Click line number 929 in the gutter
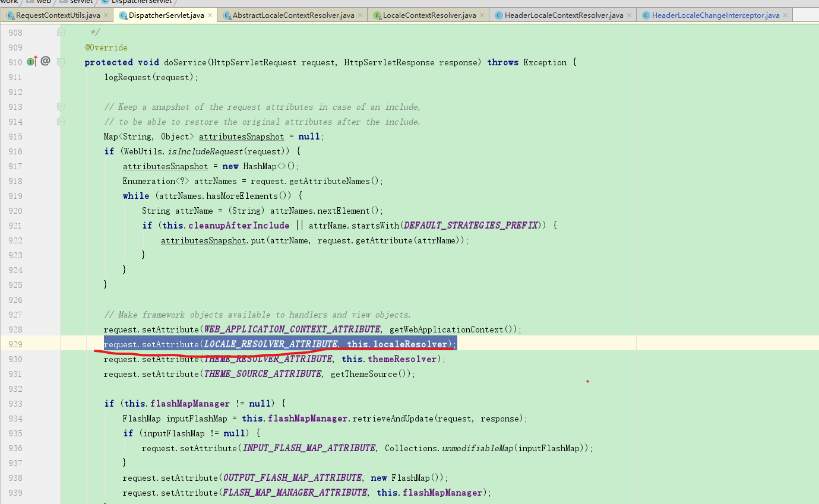 (16, 344)
